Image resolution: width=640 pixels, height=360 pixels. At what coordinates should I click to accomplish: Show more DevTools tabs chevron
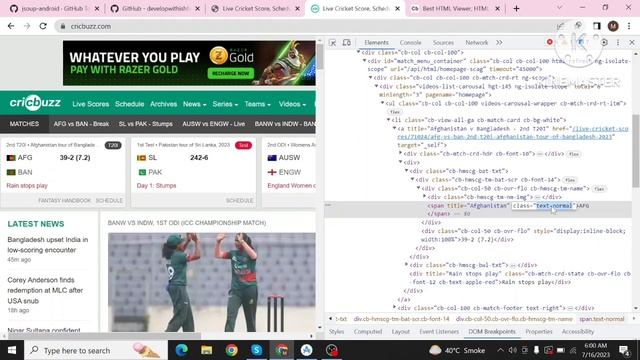coord(499,42)
